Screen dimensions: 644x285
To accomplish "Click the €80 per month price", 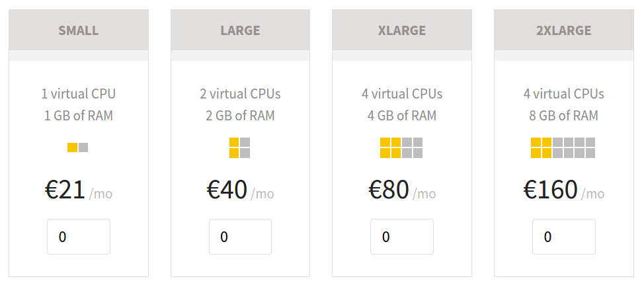I will click(402, 190).
